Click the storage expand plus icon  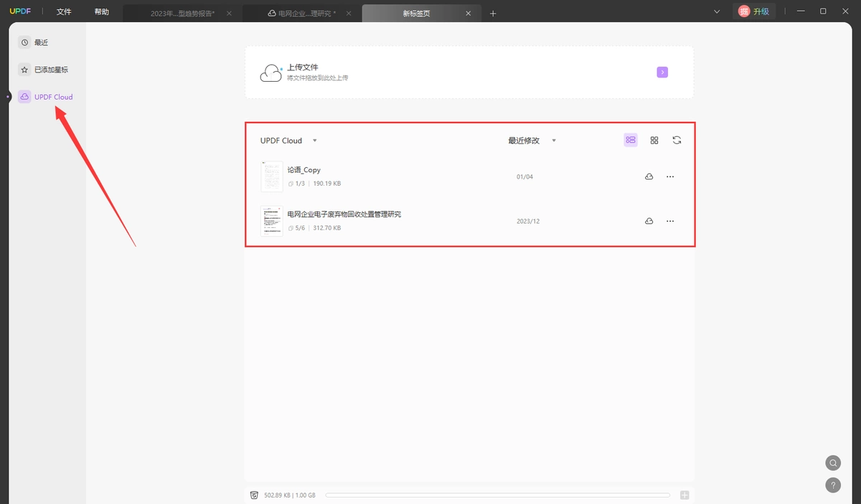coord(684,495)
